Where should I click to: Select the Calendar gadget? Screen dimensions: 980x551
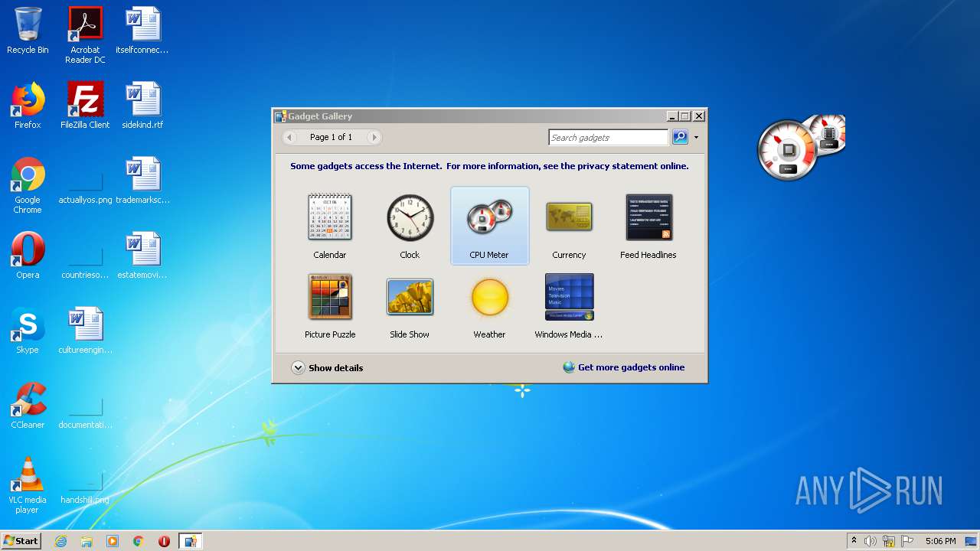(x=330, y=226)
